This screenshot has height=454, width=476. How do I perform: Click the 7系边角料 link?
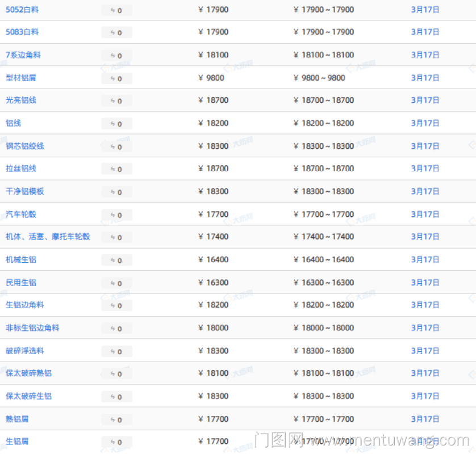click(23, 55)
